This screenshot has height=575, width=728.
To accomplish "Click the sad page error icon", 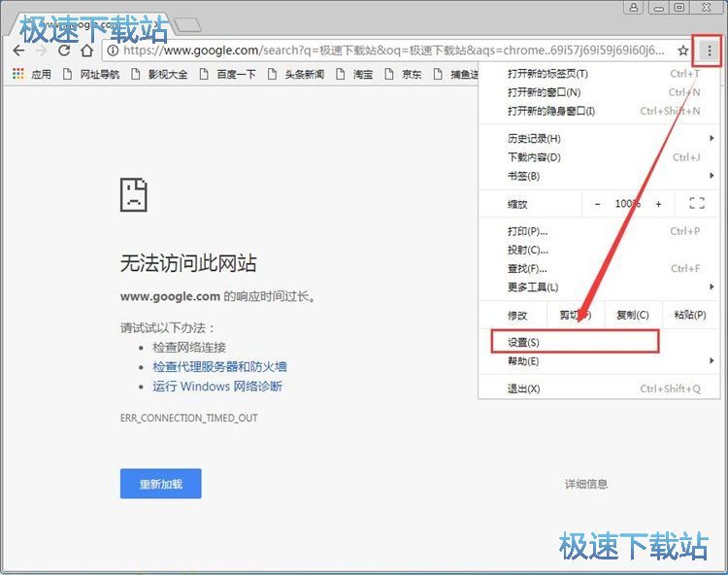I will (x=134, y=194).
